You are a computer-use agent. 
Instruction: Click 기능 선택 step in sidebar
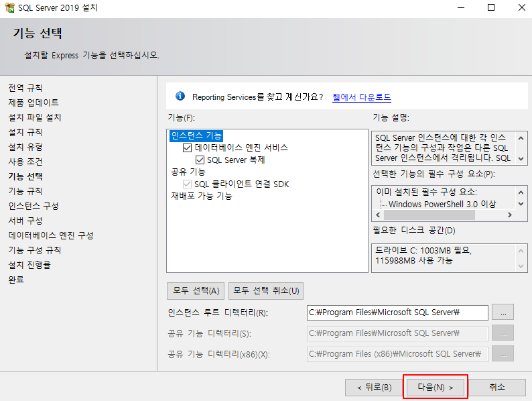point(25,176)
